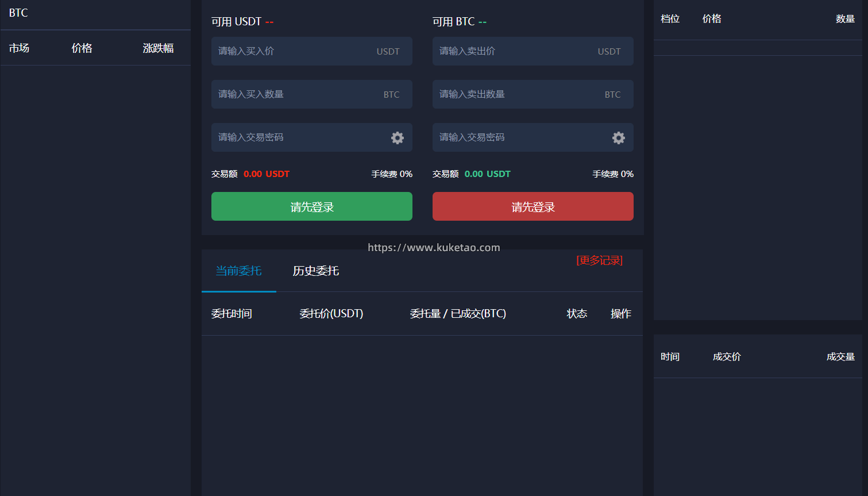The height and width of the screenshot is (496, 868).
Task: Click the 价格 header in order book
Action: [x=712, y=19]
